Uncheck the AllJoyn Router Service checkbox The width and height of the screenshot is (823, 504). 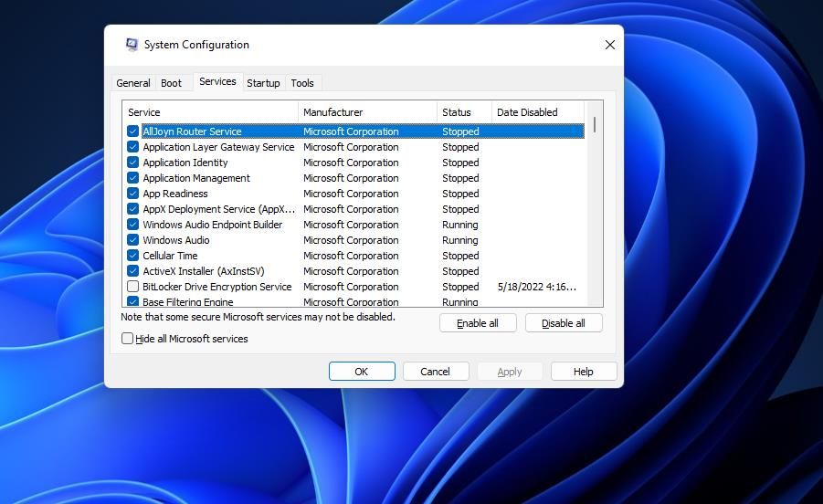pos(132,131)
